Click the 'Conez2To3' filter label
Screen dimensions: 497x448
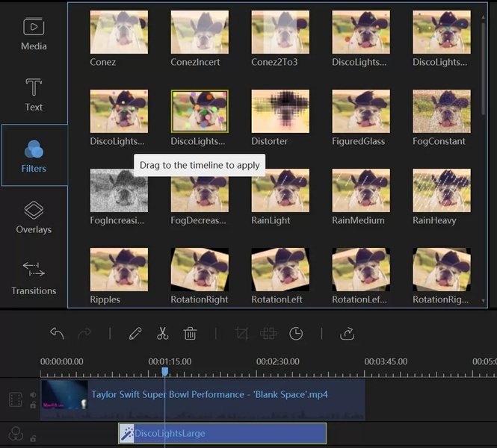[x=274, y=62]
